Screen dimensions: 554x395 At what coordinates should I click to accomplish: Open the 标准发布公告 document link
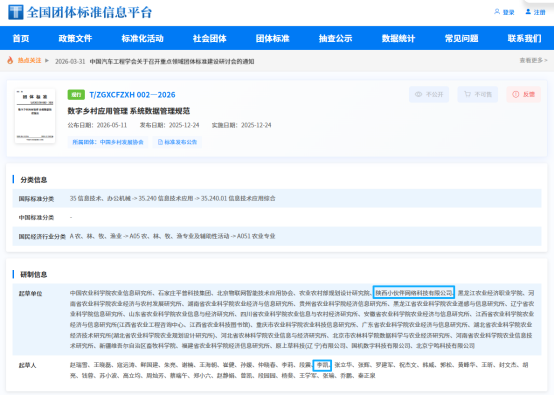pos(177,142)
